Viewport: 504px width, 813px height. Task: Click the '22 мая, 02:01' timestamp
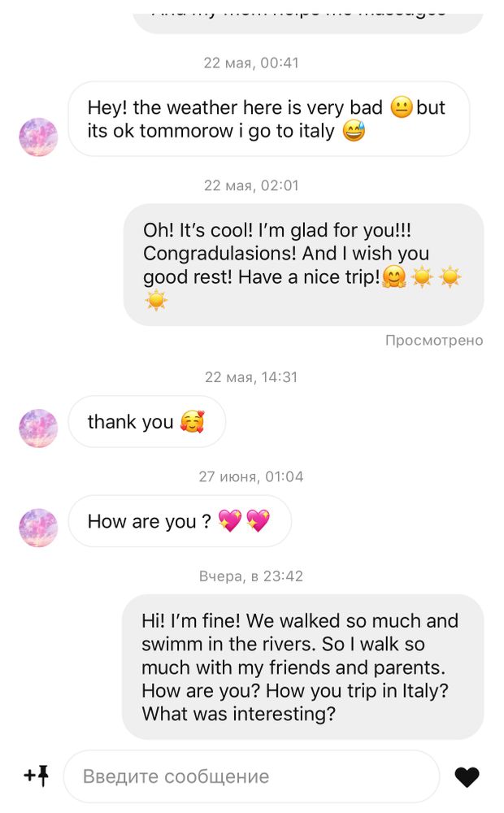pos(251,185)
